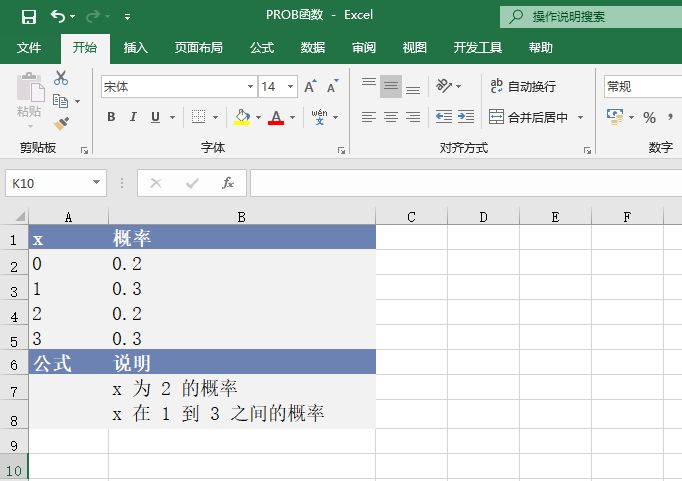
Task: Apply the yellow fill color
Action: (x=242, y=117)
